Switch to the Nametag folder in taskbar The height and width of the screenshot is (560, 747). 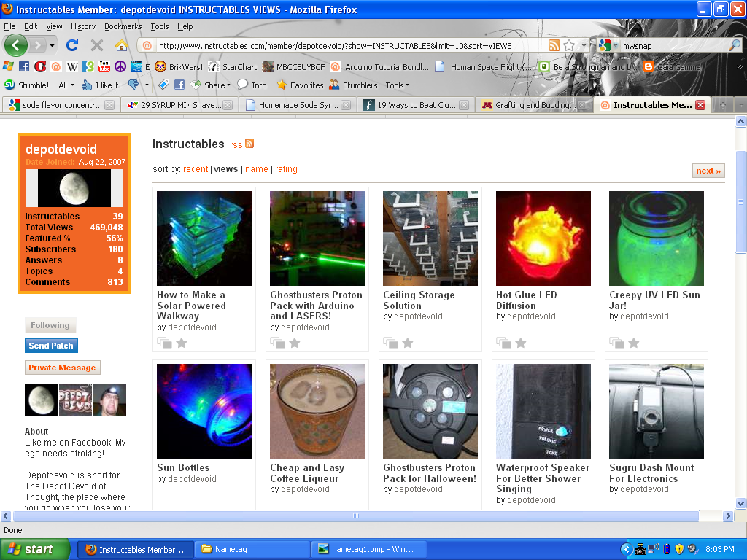click(x=252, y=550)
